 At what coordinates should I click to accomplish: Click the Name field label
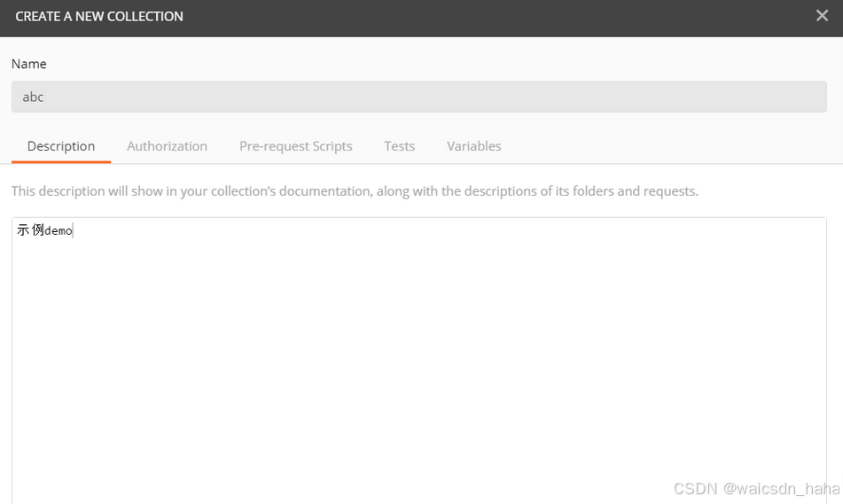tap(29, 64)
